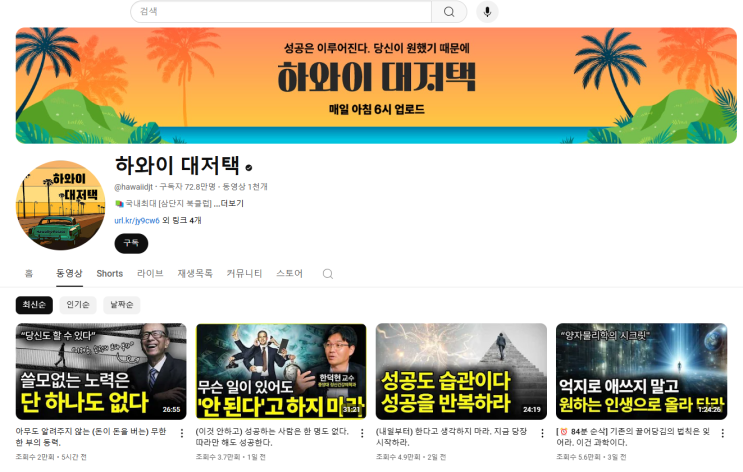Open video title (내일부터) 한다고 생각하지 마라
This screenshot has width=743, height=472.
pos(451,437)
